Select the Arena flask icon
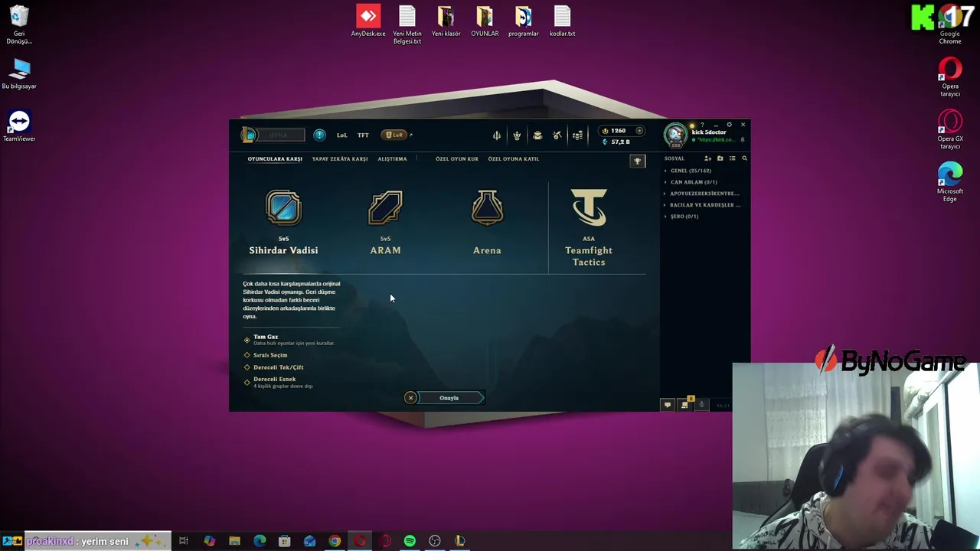Viewport: 980px width, 551px height. pyautogui.click(x=487, y=208)
